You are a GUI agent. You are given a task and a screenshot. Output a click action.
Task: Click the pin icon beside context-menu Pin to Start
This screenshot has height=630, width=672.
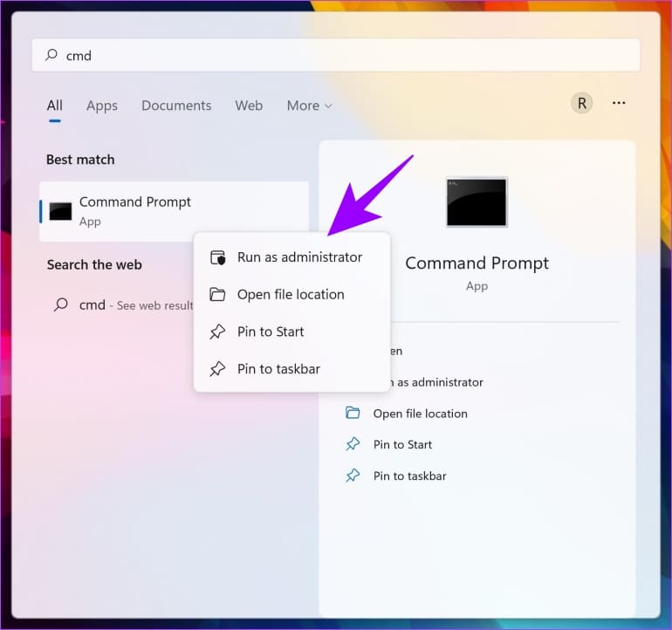coord(217,332)
